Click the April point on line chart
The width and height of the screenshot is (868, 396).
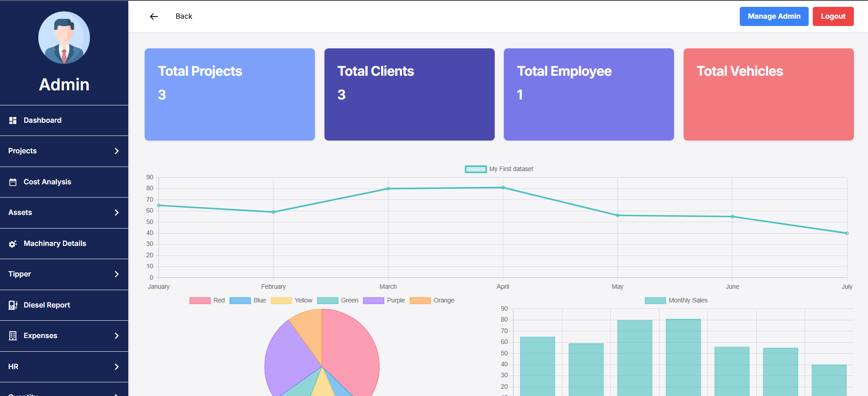pos(503,188)
